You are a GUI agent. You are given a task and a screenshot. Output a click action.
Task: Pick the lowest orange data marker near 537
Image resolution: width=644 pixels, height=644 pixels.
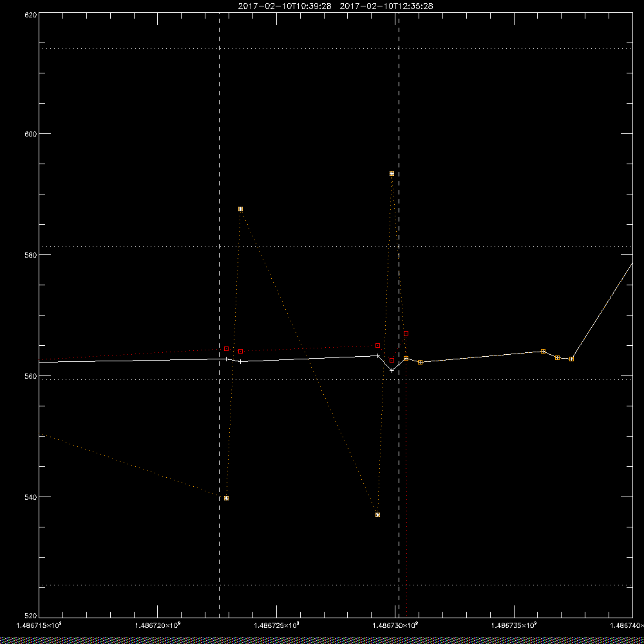pyautogui.click(x=378, y=515)
